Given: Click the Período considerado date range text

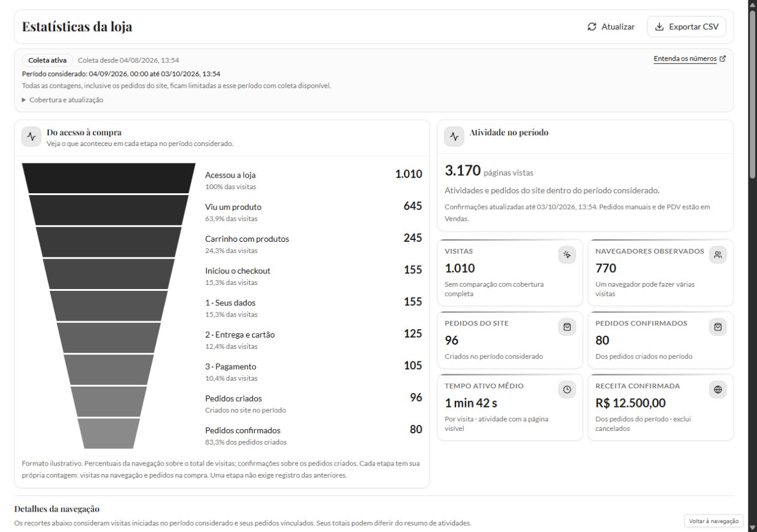Looking at the screenshot, I should pyautogui.click(x=121, y=74).
